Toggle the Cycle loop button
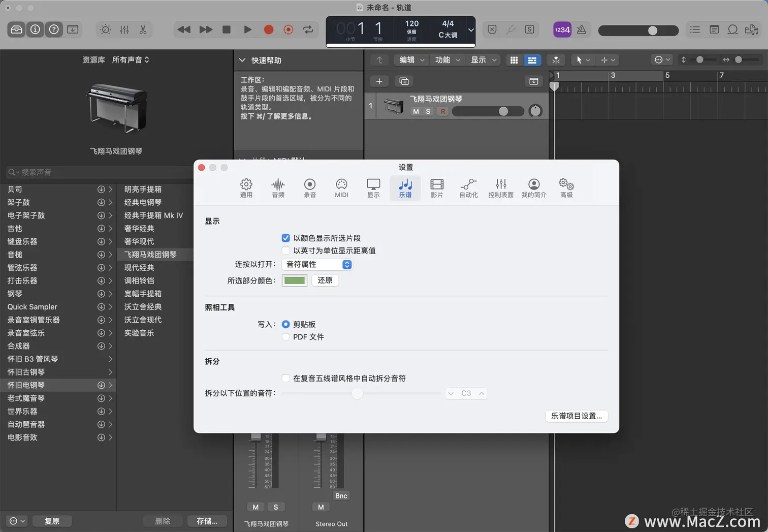Image resolution: width=768 pixels, height=532 pixels. pyautogui.click(x=308, y=29)
